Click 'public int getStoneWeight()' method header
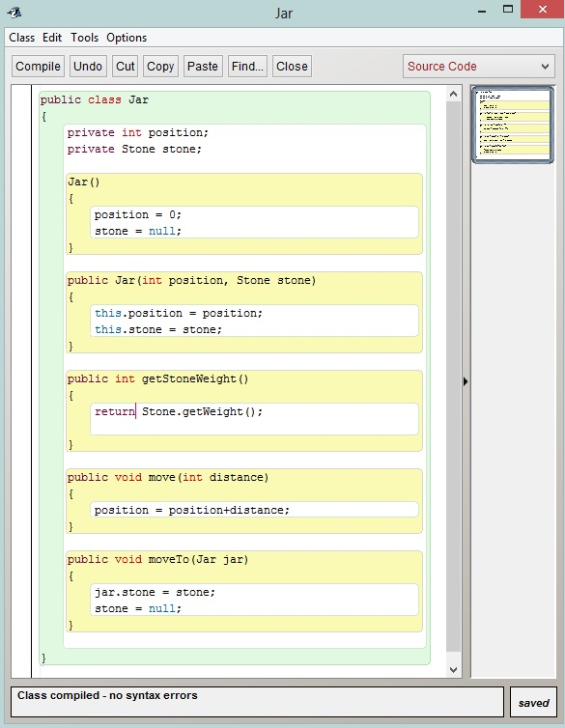 [157, 378]
